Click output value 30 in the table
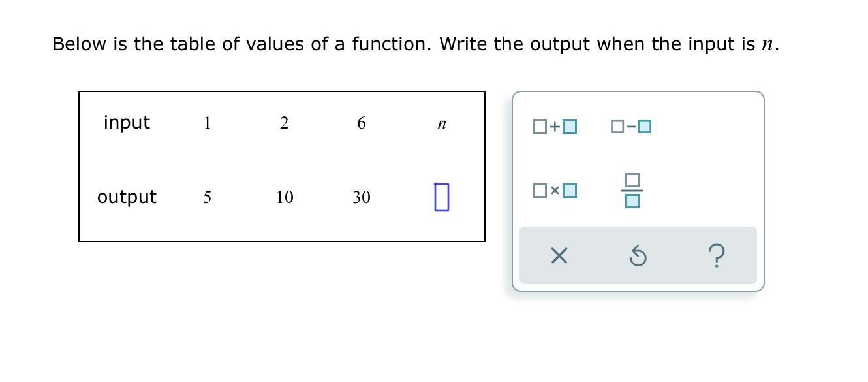868x382 pixels. 361,197
